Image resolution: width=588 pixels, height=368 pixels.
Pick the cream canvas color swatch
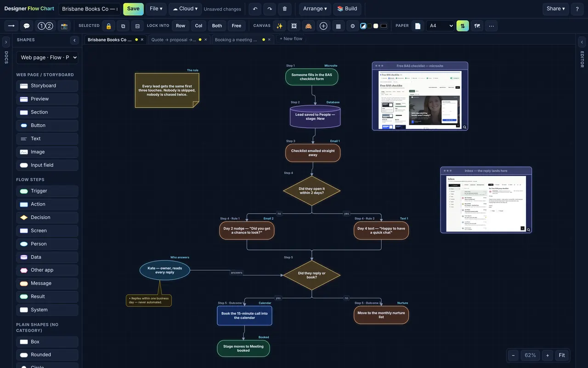pos(376,26)
